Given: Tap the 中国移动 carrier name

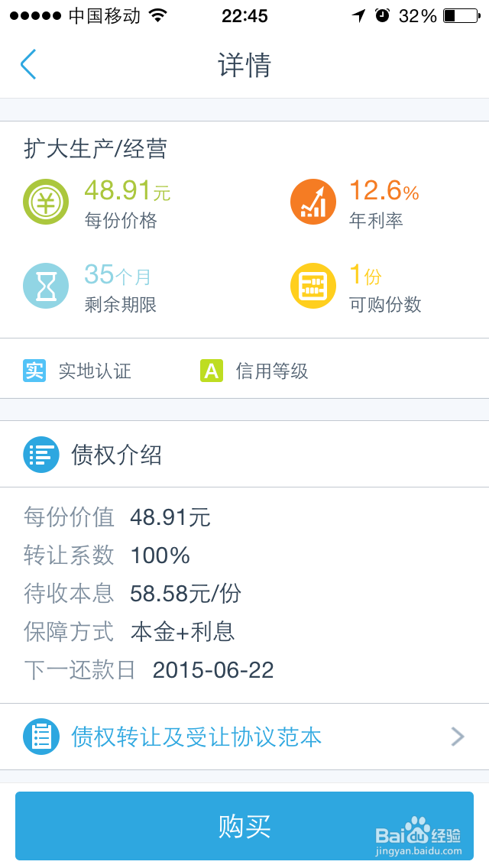Looking at the screenshot, I should tap(105, 15).
